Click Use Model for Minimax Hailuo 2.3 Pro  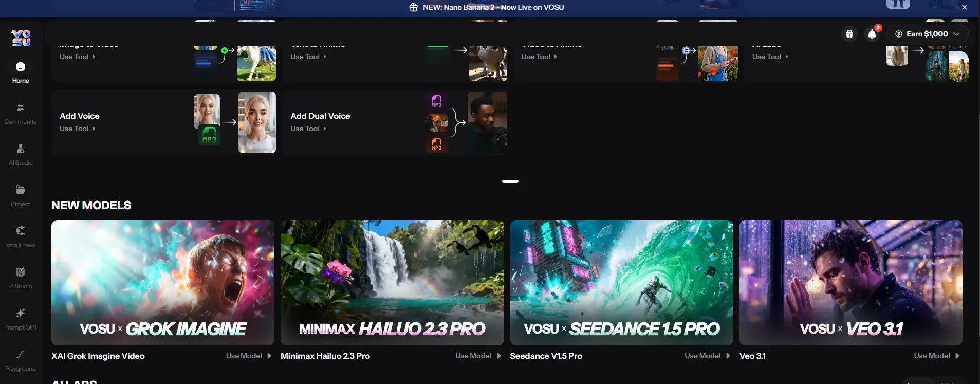point(478,356)
